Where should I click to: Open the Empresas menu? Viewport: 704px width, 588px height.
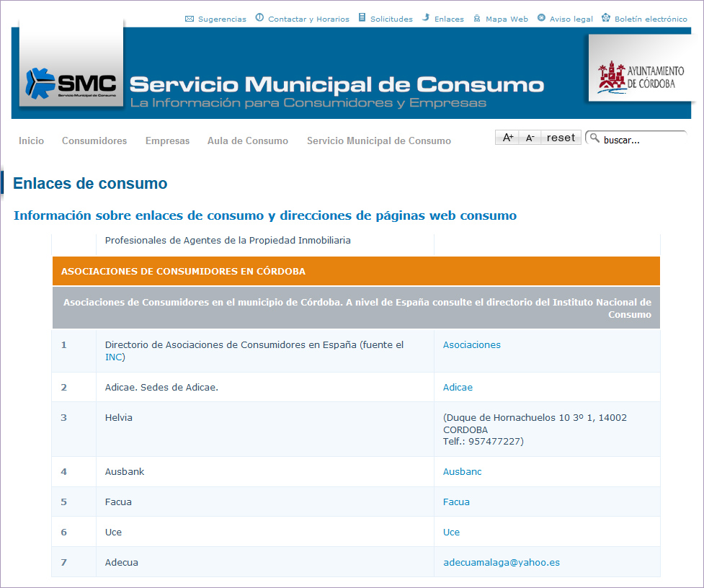pos(167,141)
